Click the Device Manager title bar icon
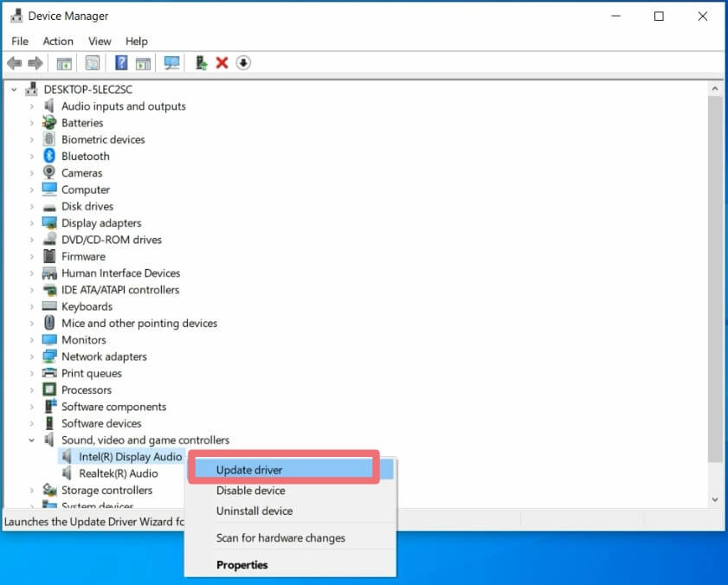 tap(16, 16)
